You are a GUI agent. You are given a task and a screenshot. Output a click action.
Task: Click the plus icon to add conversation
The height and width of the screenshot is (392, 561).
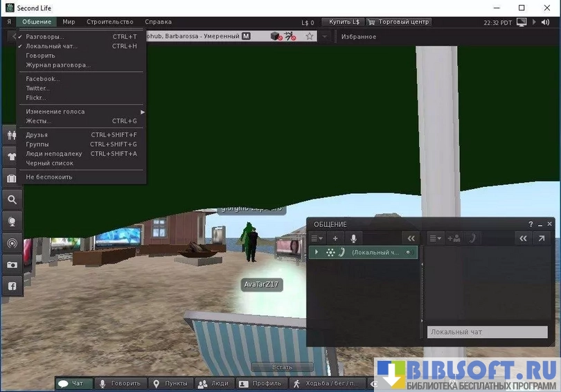point(335,238)
